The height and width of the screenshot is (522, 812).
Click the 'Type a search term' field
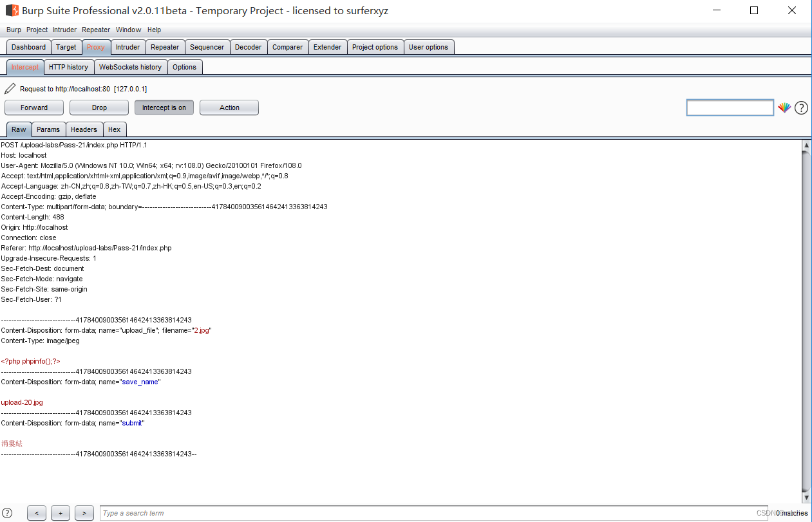[x=433, y=513]
